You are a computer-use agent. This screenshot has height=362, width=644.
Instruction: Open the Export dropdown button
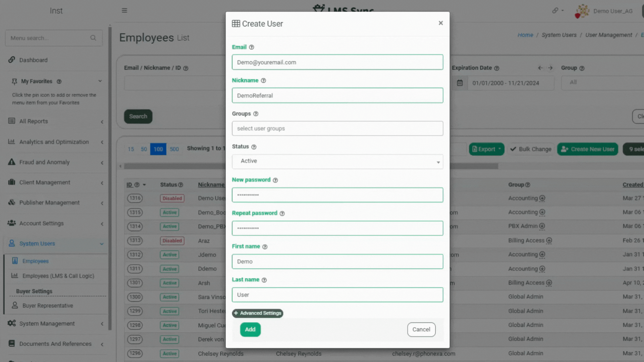click(486, 149)
